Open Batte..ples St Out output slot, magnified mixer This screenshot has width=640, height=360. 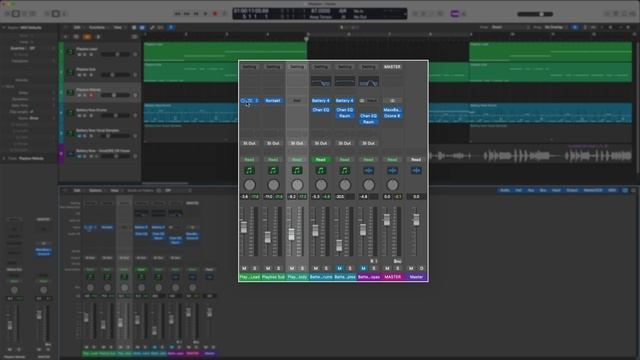point(344,143)
